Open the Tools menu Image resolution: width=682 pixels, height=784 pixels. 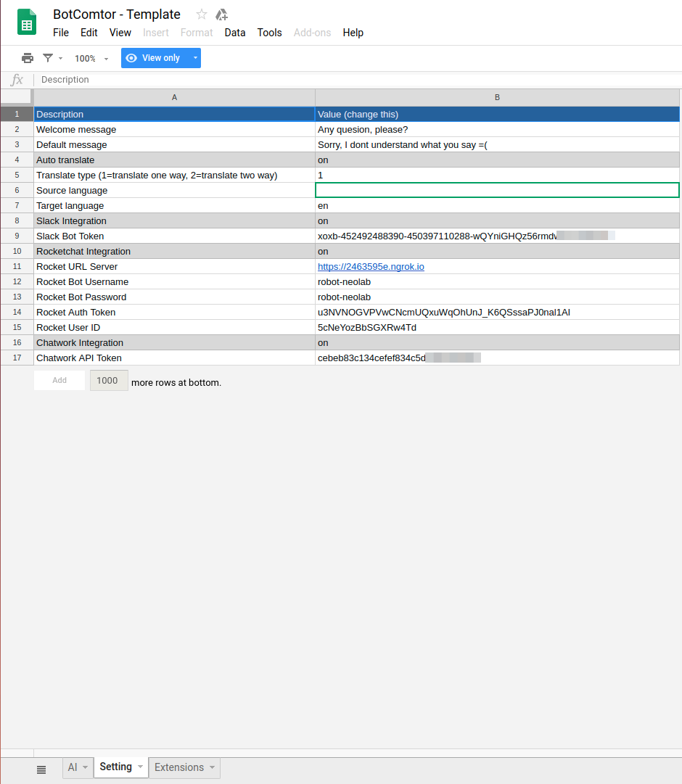click(x=269, y=33)
